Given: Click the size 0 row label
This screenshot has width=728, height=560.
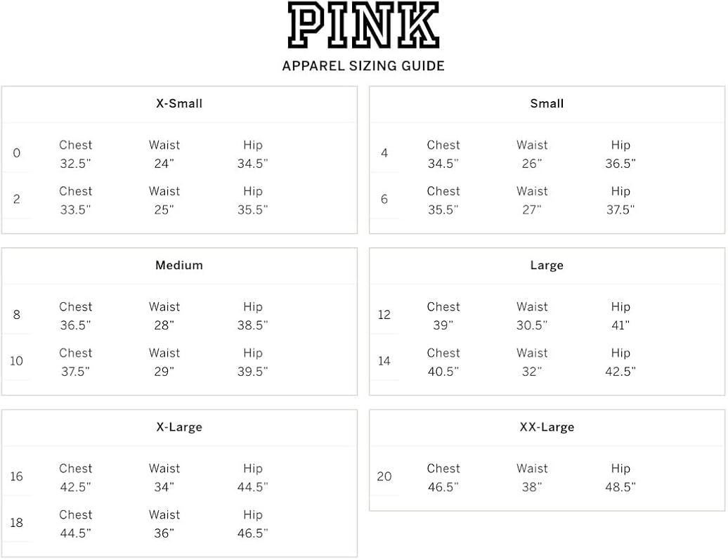Looking at the screenshot, I should pyautogui.click(x=17, y=153).
